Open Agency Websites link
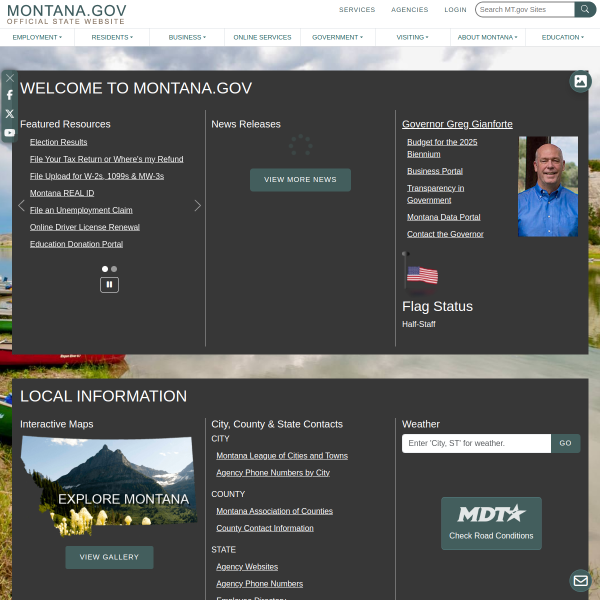 point(247,567)
